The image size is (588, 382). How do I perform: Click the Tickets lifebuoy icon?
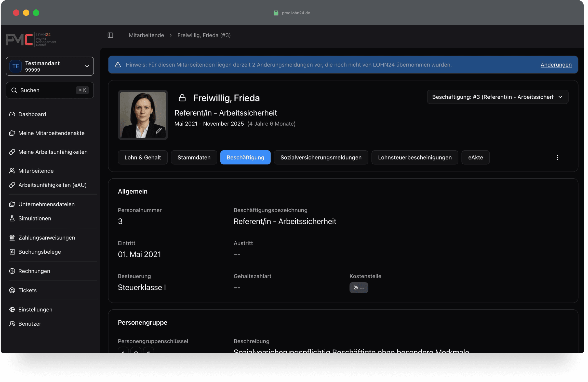12,290
